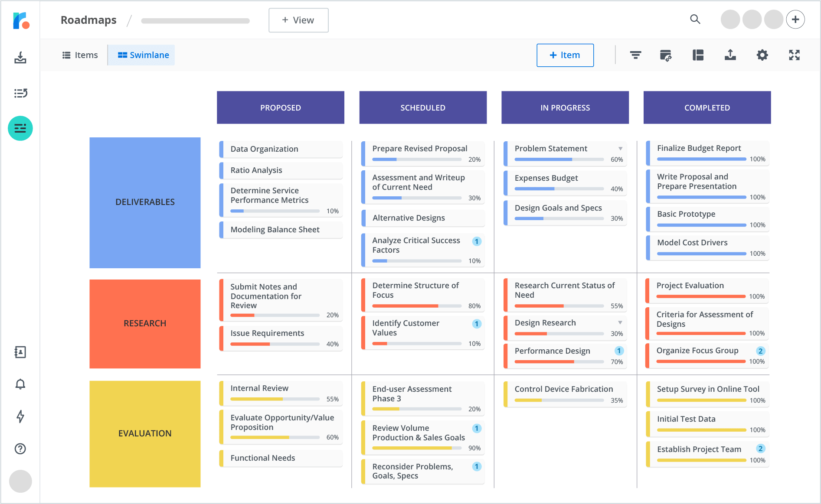Click the help question mark icon
This screenshot has height=504, width=821.
click(20, 449)
